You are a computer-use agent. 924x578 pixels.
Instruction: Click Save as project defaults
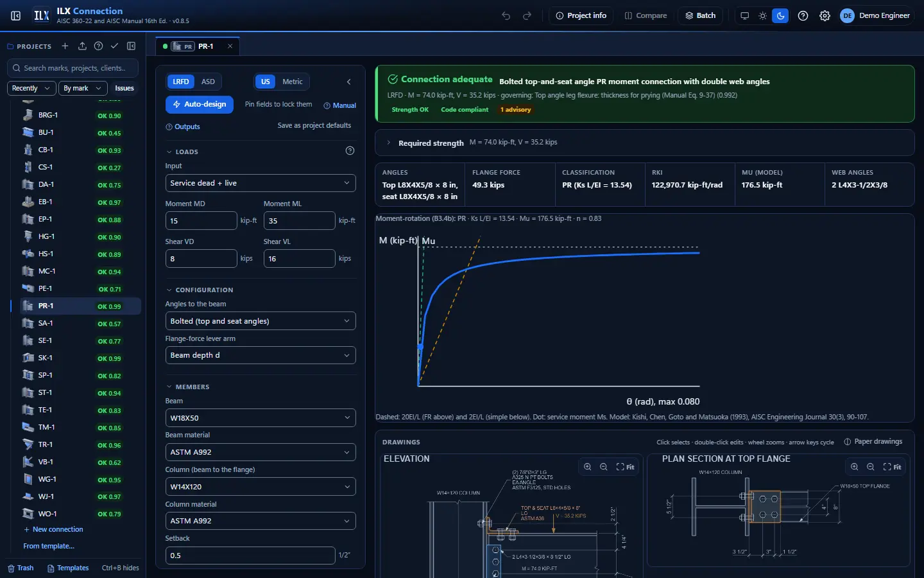coord(314,125)
